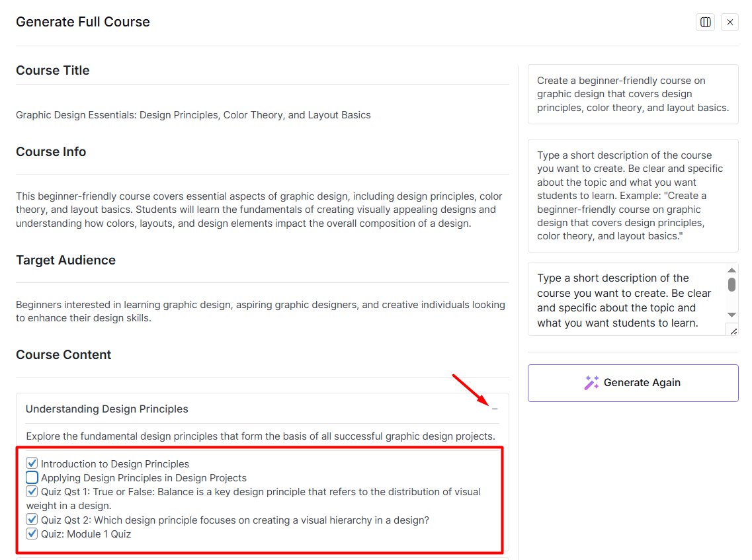Uncheck Quiz: Module 1 Quiz
This screenshot has width=752, height=560.
coord(31,534)
